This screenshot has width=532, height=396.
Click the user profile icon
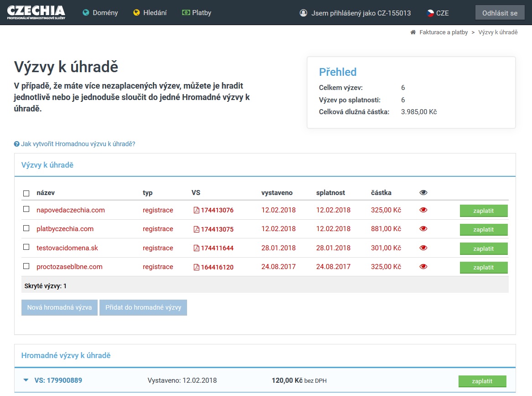click(303, 13)
